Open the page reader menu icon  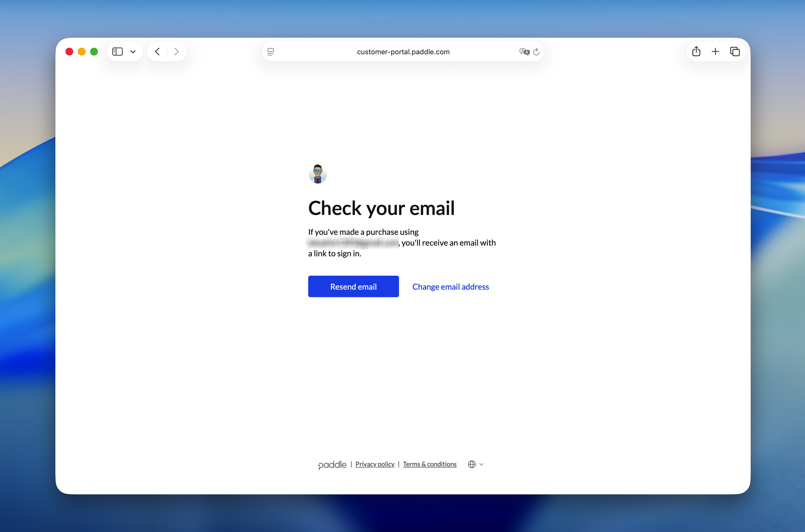271,52
